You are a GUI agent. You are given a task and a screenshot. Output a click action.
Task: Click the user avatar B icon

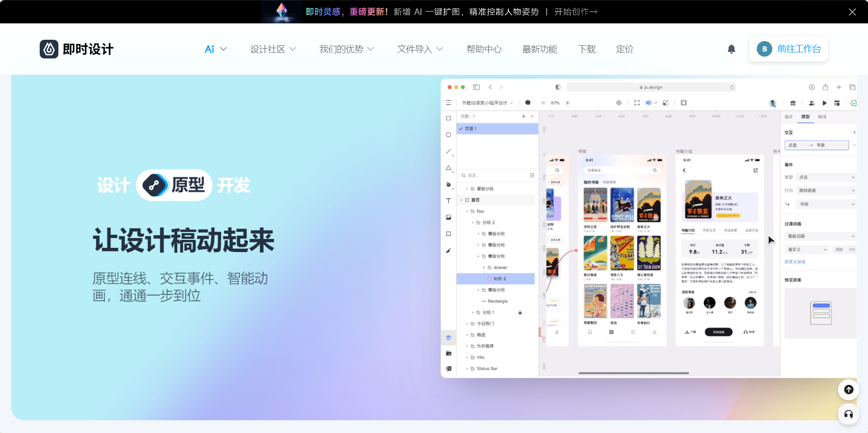pyautogui.click(x=764, y=49)
